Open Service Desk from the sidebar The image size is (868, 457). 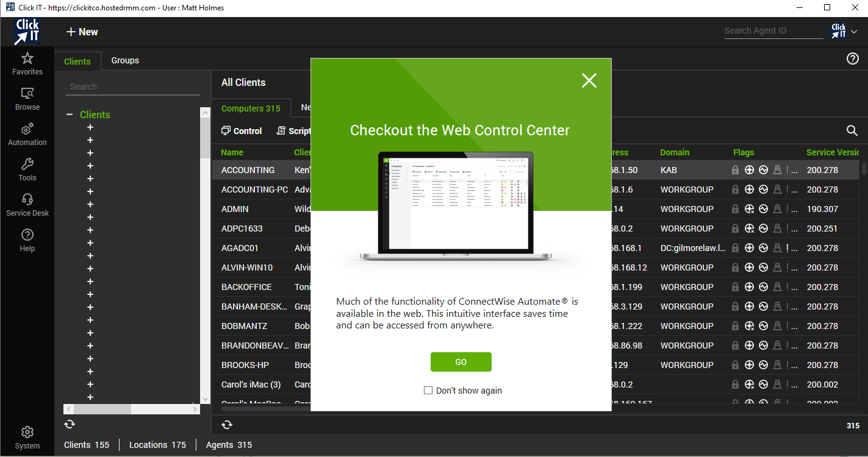pos(27,205)
